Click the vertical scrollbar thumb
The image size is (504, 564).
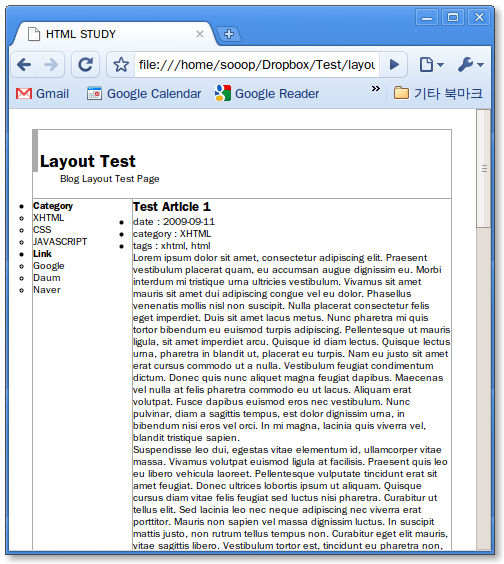click(483, 168)
